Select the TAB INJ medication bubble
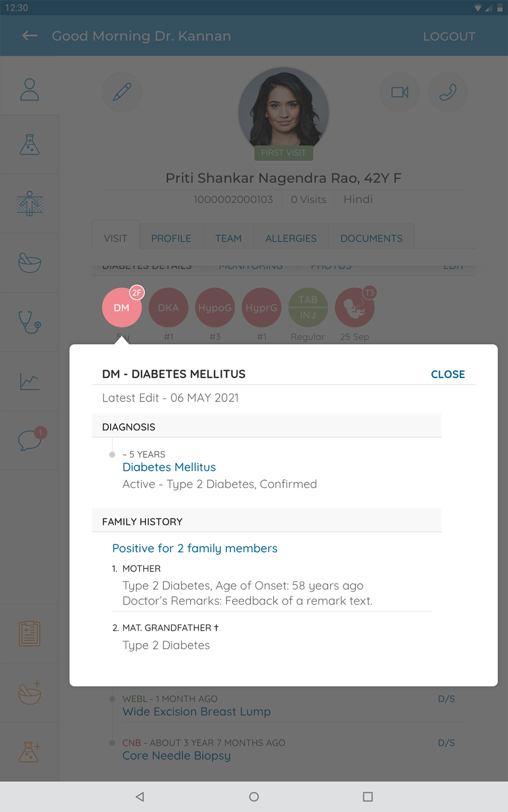Screen dimensions: 508x812 [308, 308]
